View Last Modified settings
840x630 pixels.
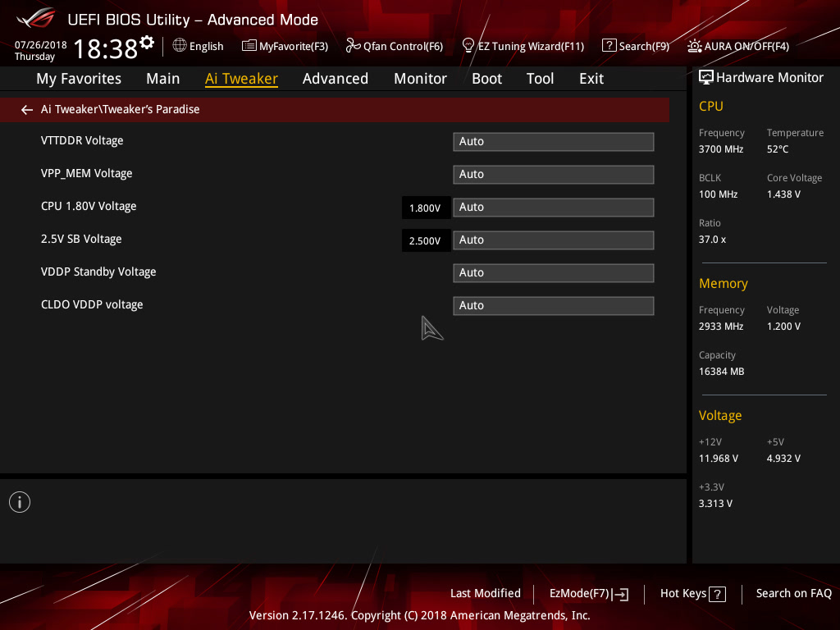486,594
